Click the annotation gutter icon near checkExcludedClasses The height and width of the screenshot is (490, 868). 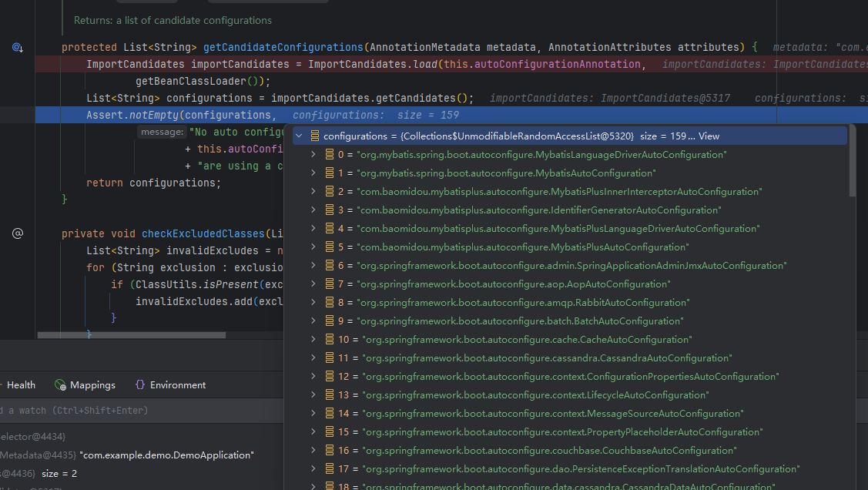(x=17, y=233)
